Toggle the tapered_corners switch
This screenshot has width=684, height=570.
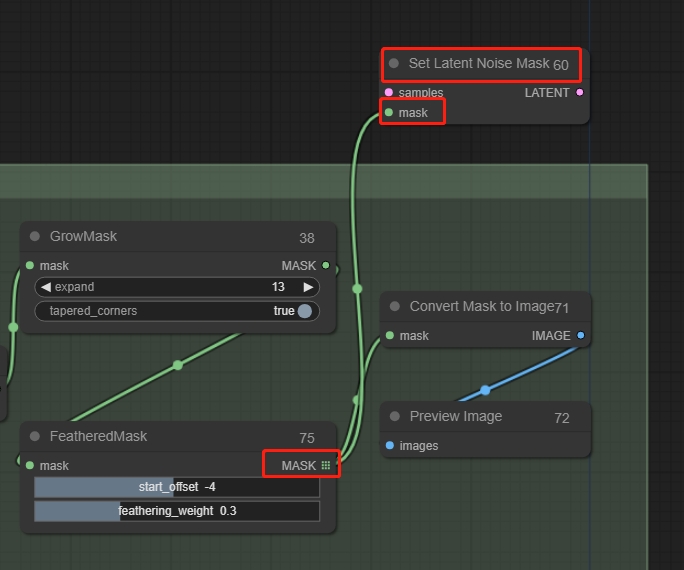pos(303,311)
